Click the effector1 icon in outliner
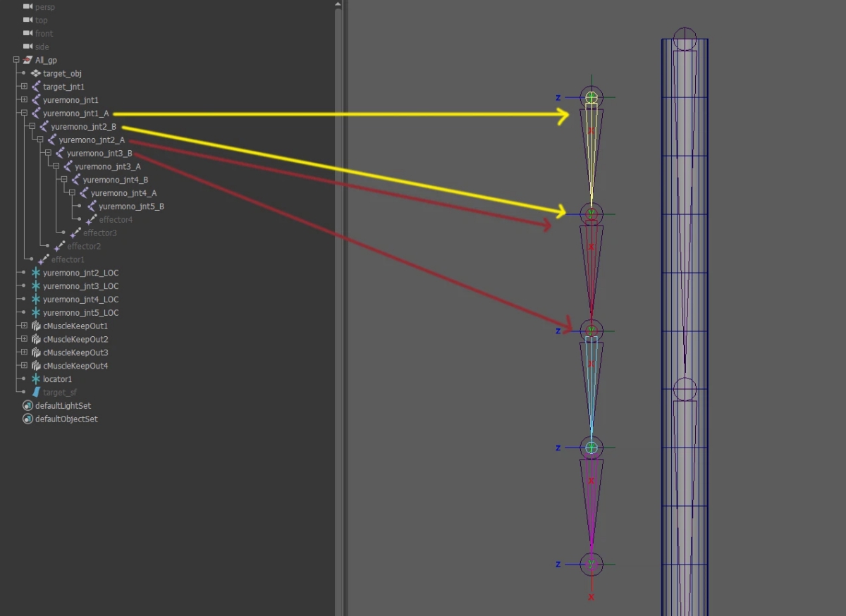The image size is (846, 616). pos(44,259)
